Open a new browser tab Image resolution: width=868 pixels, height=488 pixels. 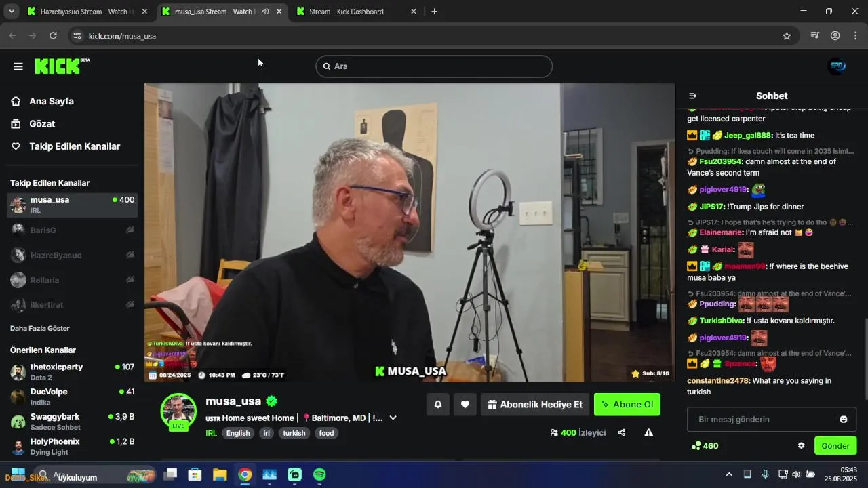pos(435,12)
